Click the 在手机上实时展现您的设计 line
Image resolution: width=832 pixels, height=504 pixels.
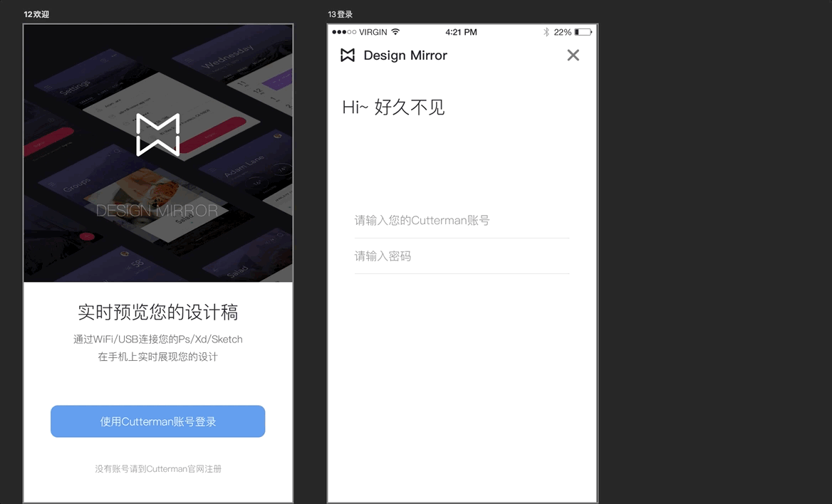(x=157, y=357)
